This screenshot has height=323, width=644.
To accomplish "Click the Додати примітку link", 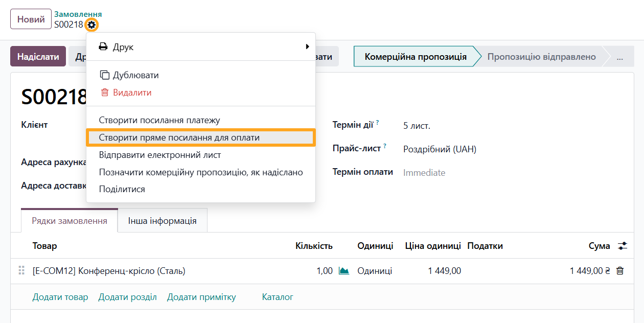I will tap(201, 297).
